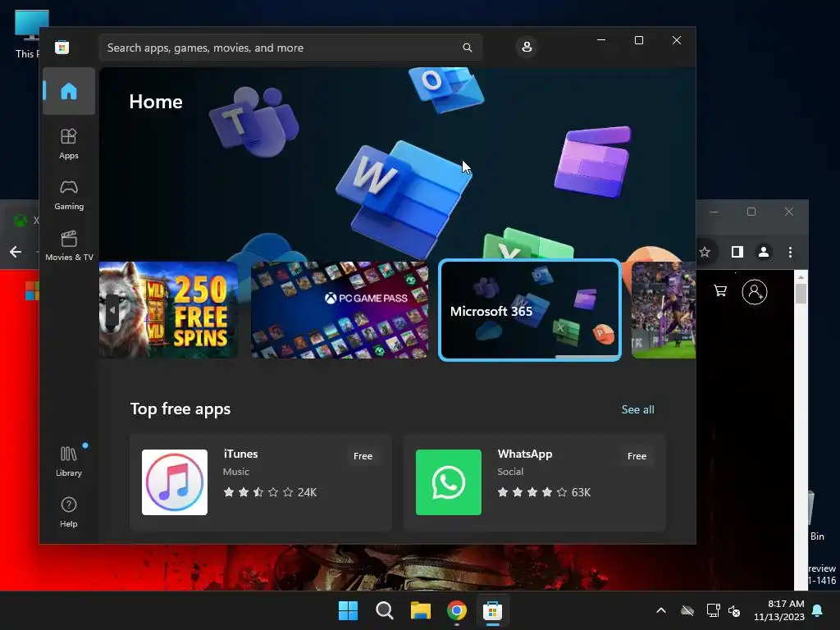Image resolution: width=840 pixels, height=630 pixels.
Task: Click sign-in account icon on web page
Action: click(x=755, y=292)
